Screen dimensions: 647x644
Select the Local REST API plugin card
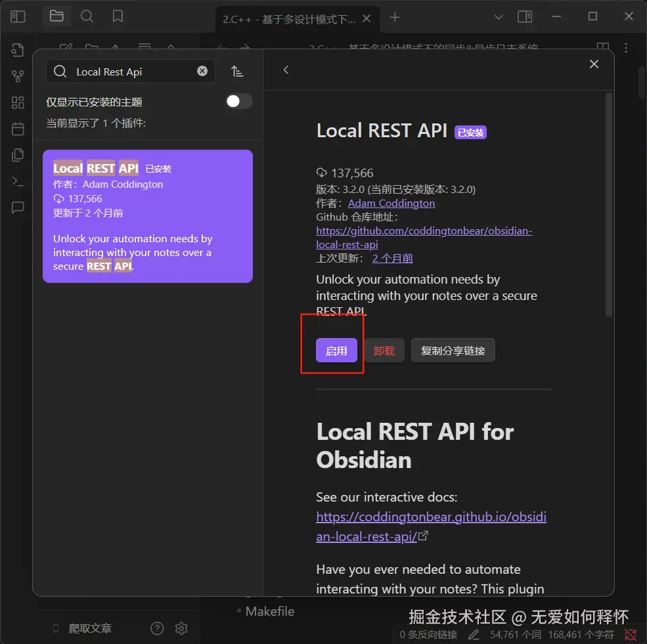pos(148,216)
